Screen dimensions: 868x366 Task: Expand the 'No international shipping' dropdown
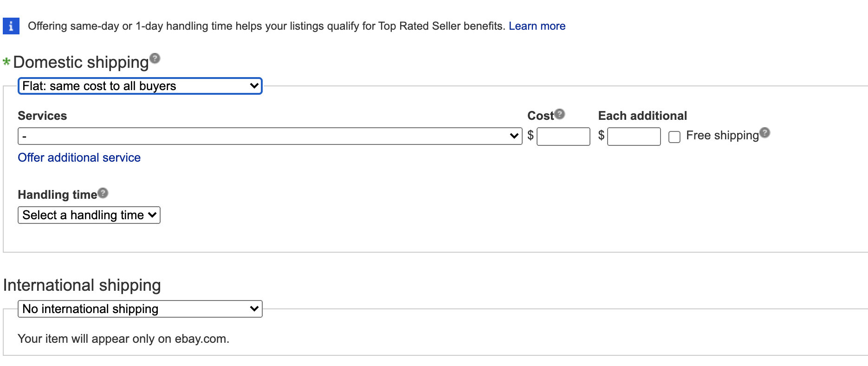pos(140,309)
